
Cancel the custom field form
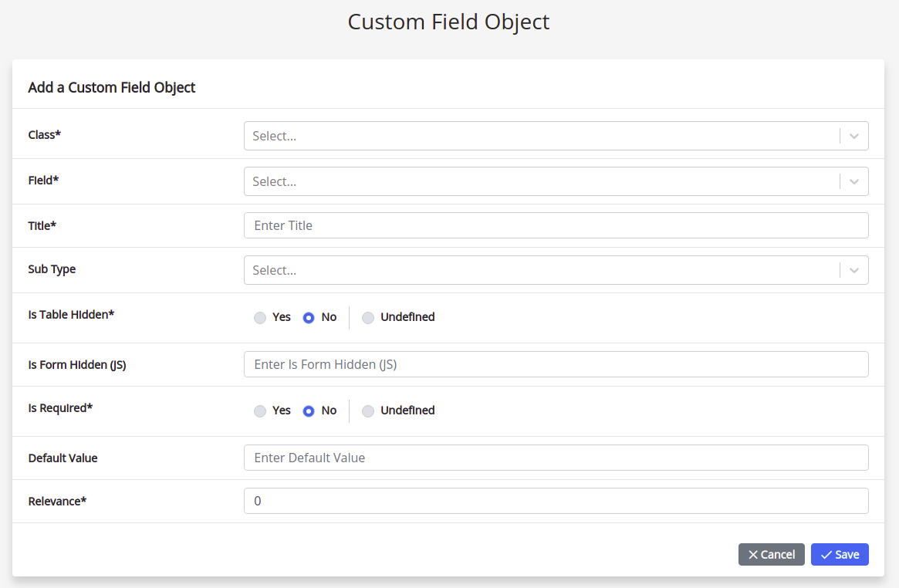tap(771, 554)
